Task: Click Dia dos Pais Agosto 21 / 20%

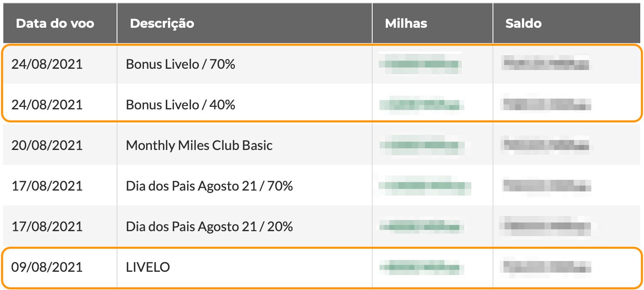Action: pyautogui.click(x=210, y=227)
